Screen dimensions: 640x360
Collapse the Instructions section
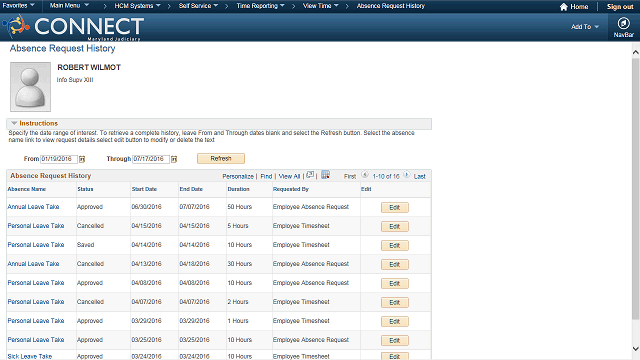pos(14,123)
